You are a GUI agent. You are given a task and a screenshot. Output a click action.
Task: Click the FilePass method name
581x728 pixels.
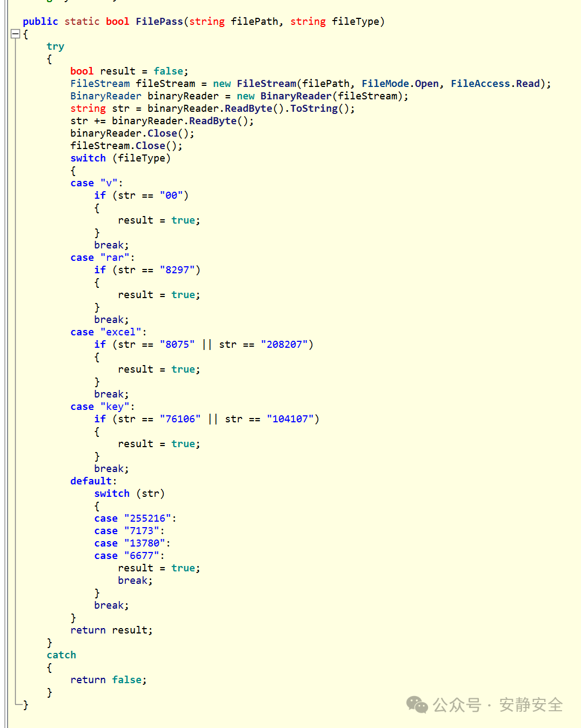(x=159, y=22)
